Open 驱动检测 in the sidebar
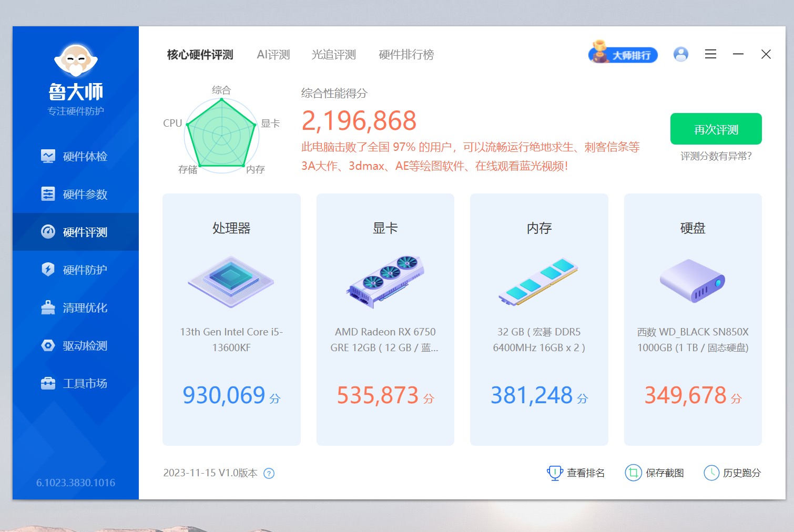The width and height of the screenshot is (794, 532). (76, 345)
